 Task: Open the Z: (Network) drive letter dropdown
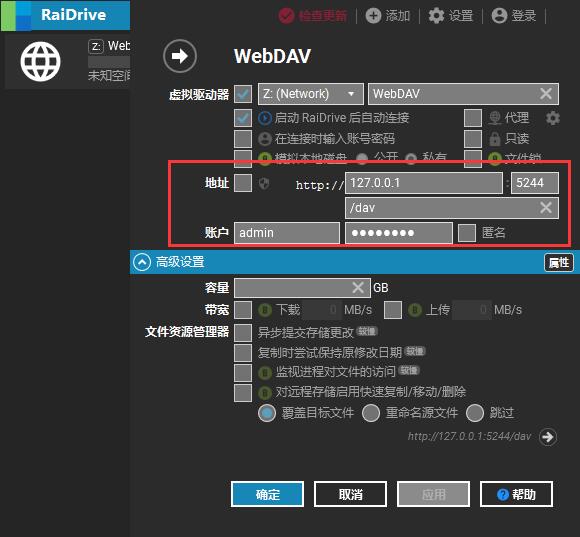coord(311,94)
